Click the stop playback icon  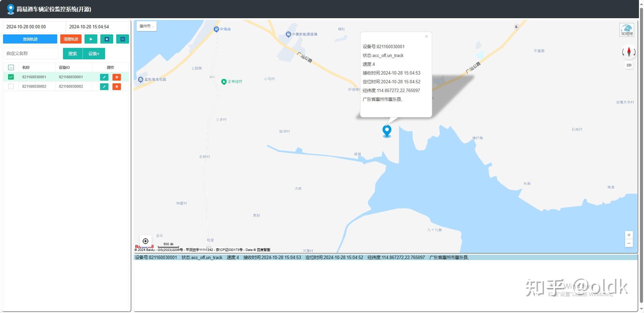[107, 39]
